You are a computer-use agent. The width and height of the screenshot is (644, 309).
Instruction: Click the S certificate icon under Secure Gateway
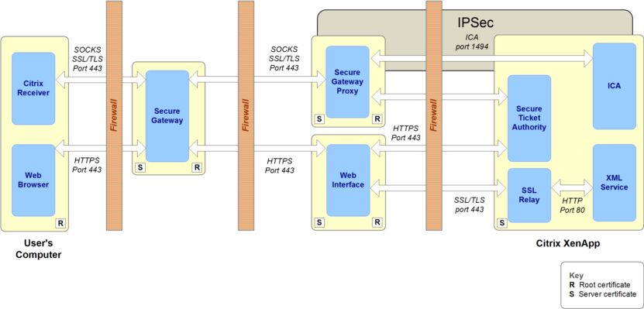coord(140,167)
